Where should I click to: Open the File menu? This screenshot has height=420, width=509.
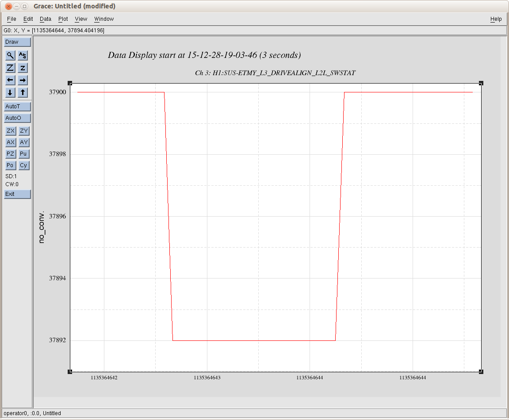[11, 19]
